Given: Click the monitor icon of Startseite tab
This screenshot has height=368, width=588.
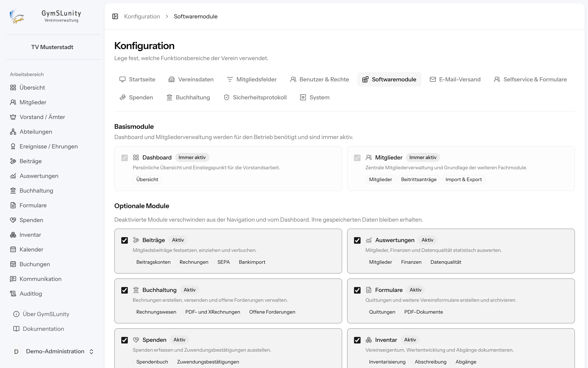Looking at the screenshot, I should point(122,79).
